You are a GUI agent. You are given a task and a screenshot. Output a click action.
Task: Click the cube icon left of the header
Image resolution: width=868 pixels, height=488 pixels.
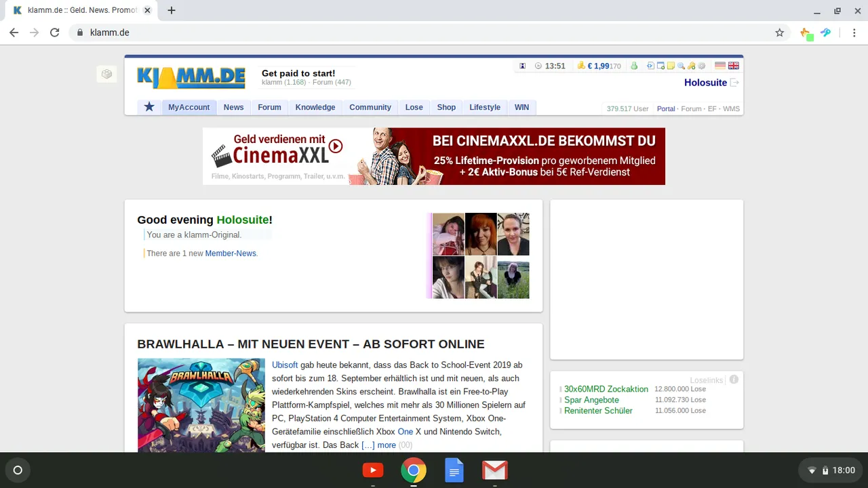pos(106,74)
